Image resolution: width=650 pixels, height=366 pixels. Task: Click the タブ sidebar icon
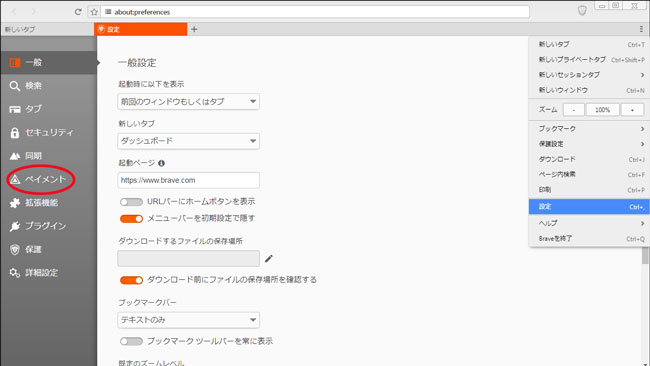point(15,109)
